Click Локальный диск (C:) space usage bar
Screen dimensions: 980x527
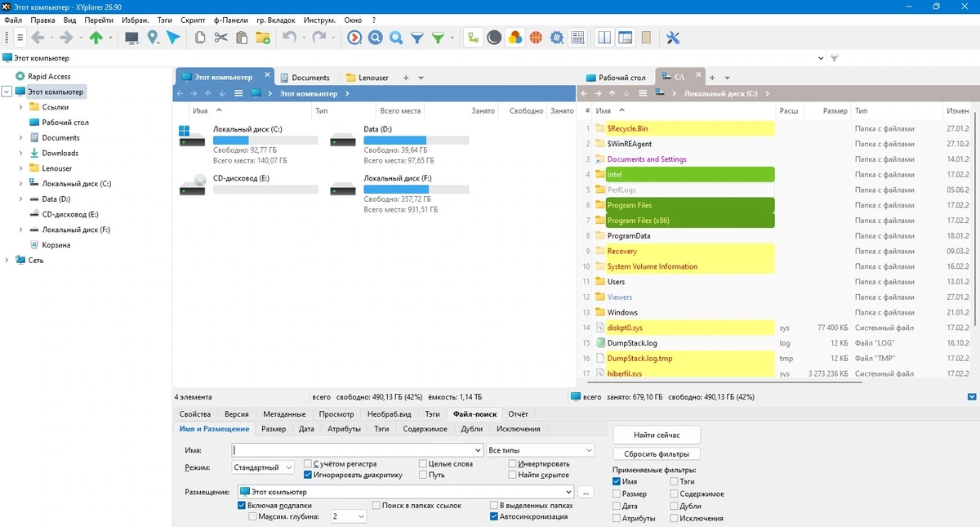[265, 141]
